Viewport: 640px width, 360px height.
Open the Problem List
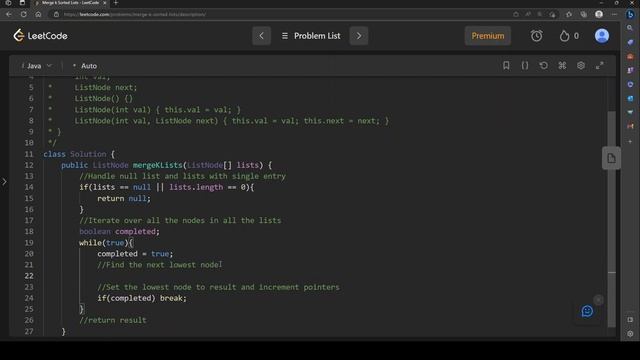tap(311, 36)
